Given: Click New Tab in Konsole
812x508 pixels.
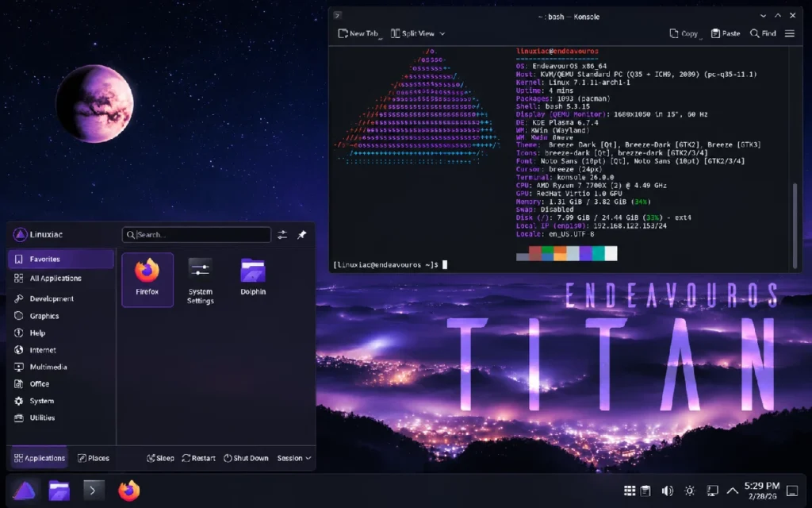Looking at the screenshot, I should (359, 33).
